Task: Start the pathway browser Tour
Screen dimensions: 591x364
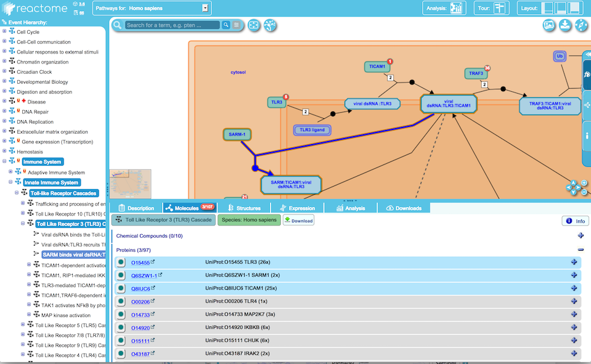Action: pos(499,8)
